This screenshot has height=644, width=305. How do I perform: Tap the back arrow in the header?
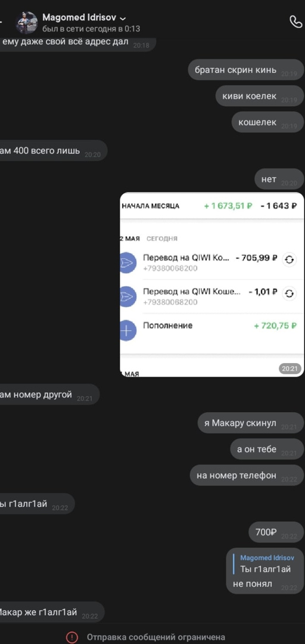click(x=2, y=22)
